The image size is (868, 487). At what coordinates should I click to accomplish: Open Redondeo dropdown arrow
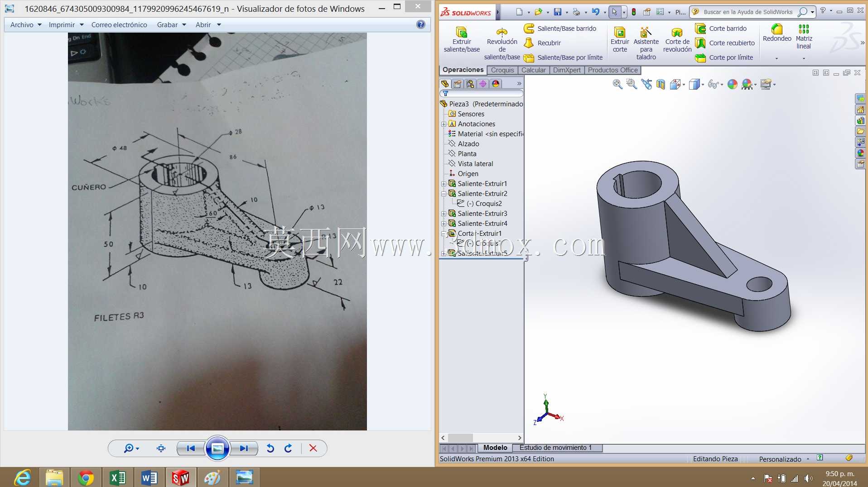[x=776, y=58]
